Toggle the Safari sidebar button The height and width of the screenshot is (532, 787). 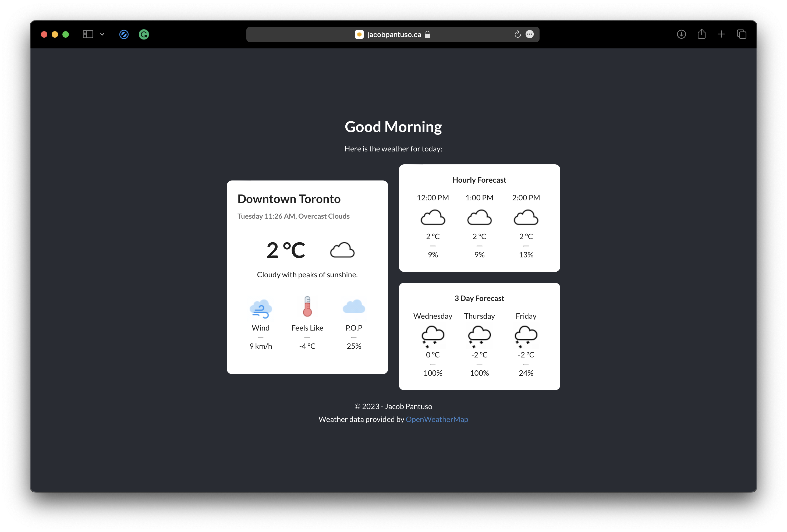pyautogui.click(x=88, y=34)
